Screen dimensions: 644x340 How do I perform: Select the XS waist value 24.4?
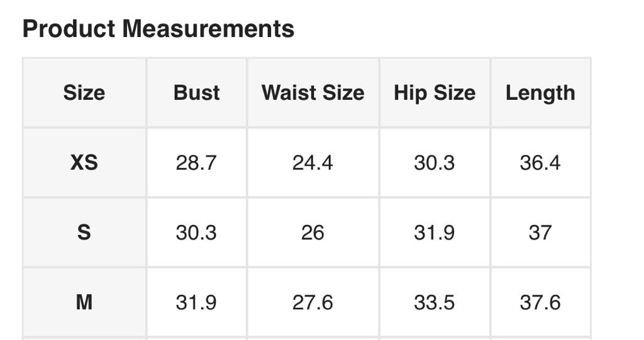pyautogui.click(x=313, y=163)
